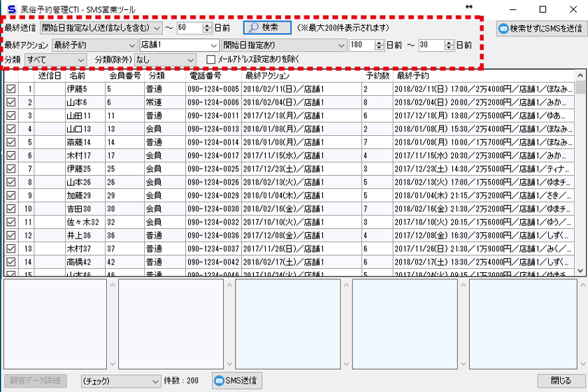Click the 検索せずにSMSを送信 button

coord(539,29)
